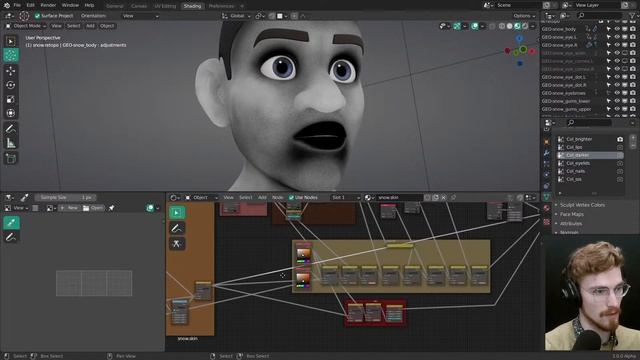
Task: Open the Material properties tab icon
Action: click(x=547, y=208)
